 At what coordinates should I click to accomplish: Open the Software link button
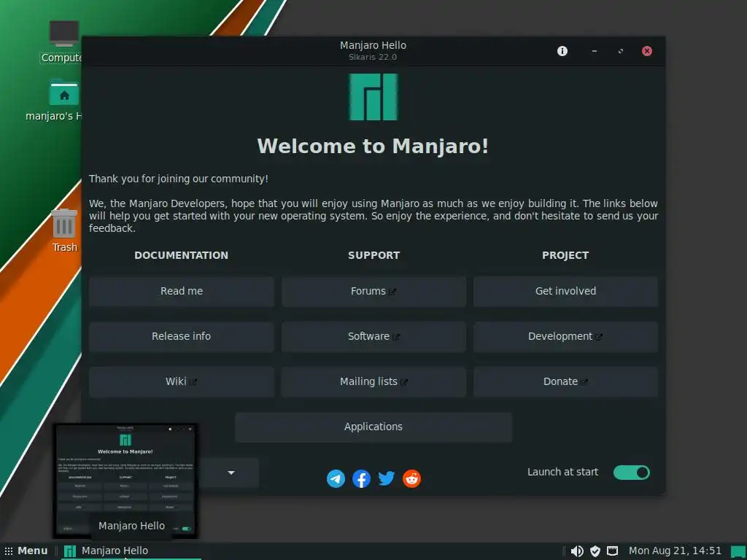click(373, 336)
